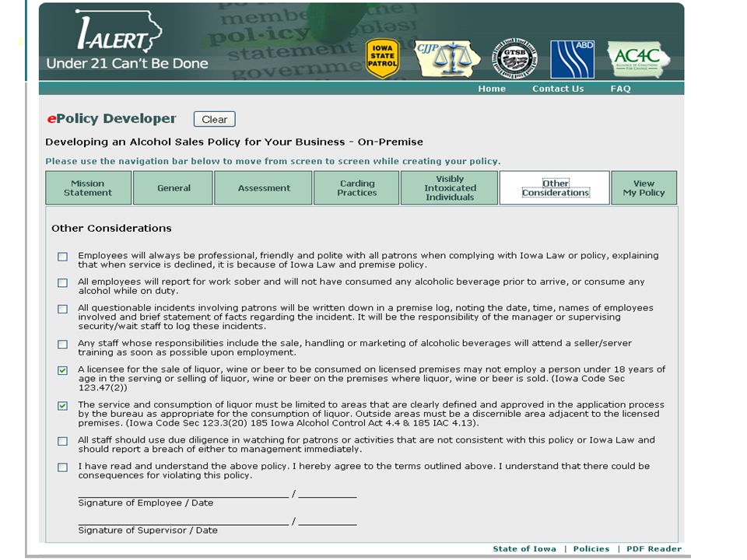Open the Iowa State Patrol badge logo
This screenshot has width=747, height=560.
[x=382, y=58]
